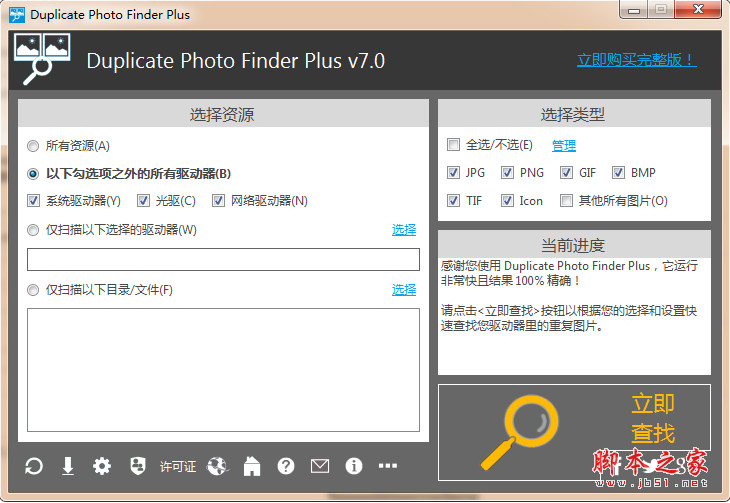This screenshot has width=730, height=503.
Task: Select 仅扫描以下选择的驱动器(W) radio button
Action: 33,230
